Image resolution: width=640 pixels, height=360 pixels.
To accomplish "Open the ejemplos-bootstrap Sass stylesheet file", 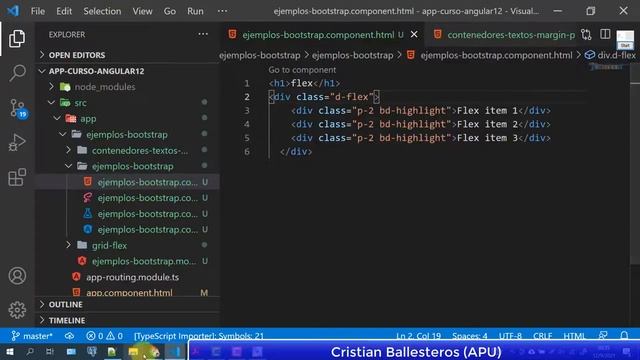I will [x=147, y=198].
